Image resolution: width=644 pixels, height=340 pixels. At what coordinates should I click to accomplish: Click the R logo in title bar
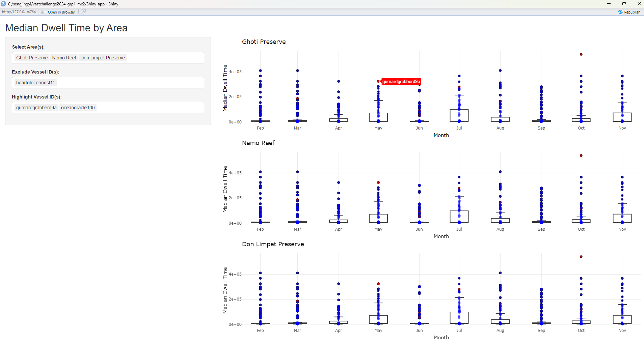3,4
